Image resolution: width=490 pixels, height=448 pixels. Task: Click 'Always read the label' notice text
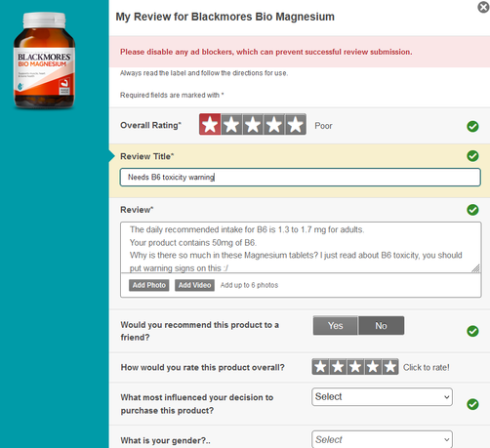click(x=204, y=73)
